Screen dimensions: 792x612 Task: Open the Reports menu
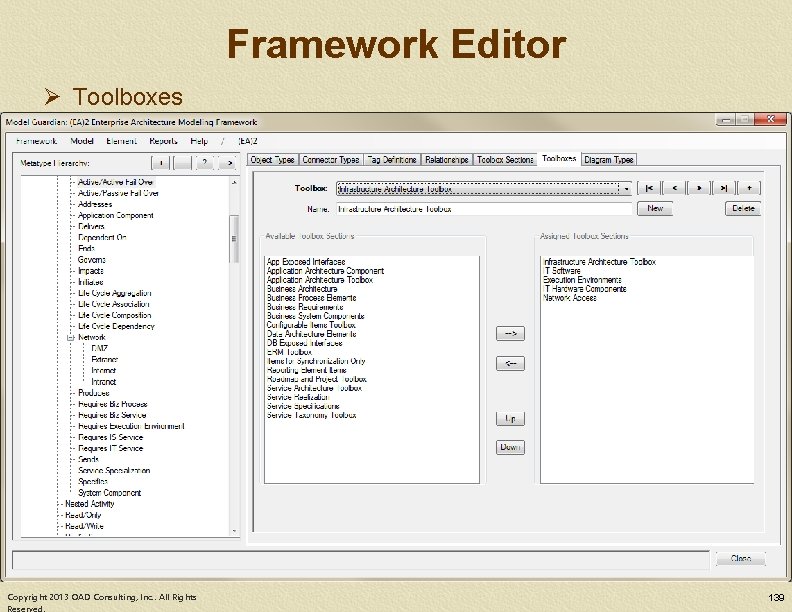tap(163, 141)
